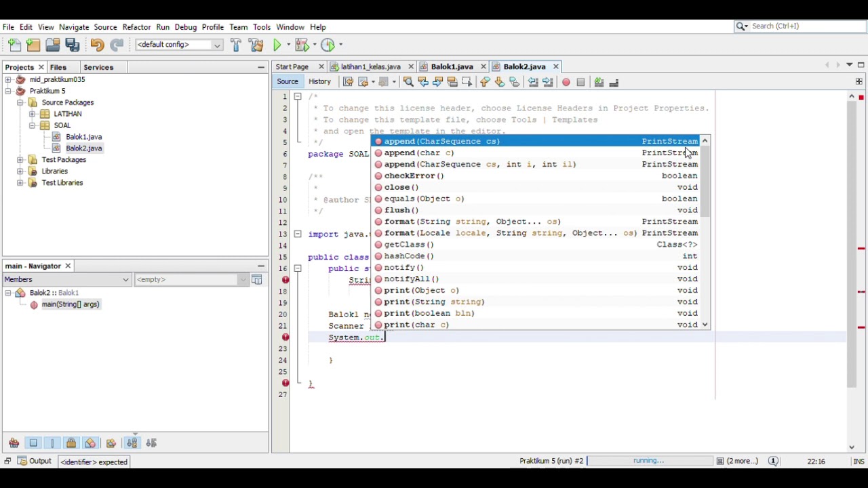This screenshot has height=488, width=868.
Task: Click the Debug Project icon
Action: 302,45
